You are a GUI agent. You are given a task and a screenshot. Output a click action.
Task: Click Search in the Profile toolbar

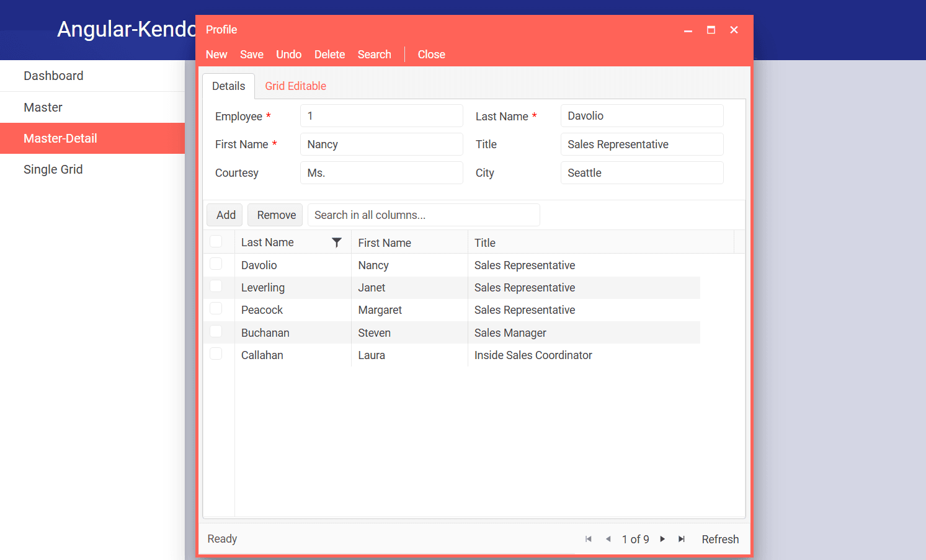pyautogui.click(x=374, y=55)
